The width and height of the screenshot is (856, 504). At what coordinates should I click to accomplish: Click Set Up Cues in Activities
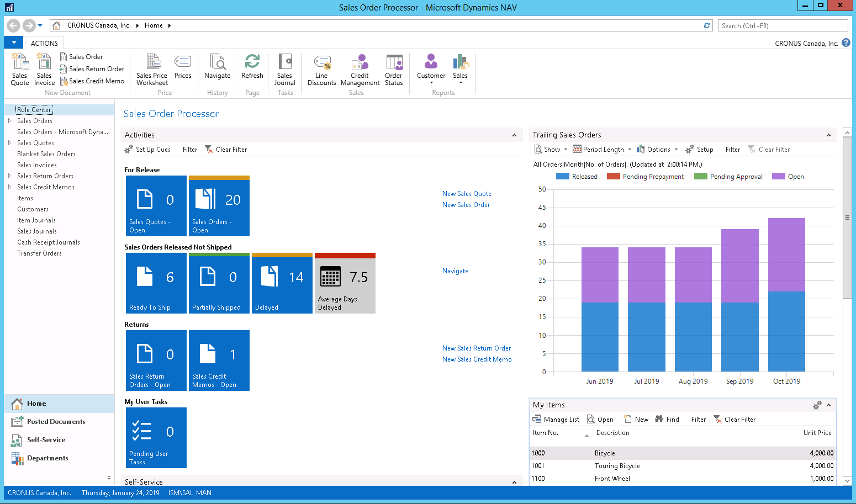click(x=147, y=150)
